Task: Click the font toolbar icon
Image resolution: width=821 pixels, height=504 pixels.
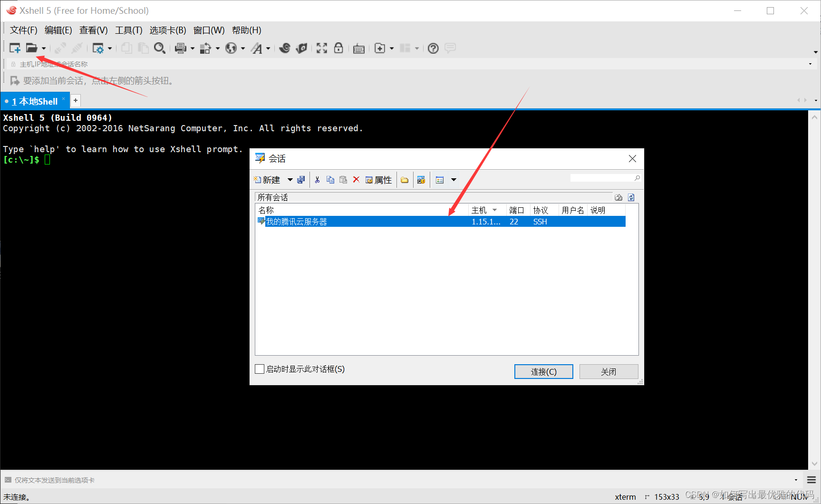Action: pyautogui.click(x=257, y=48)
